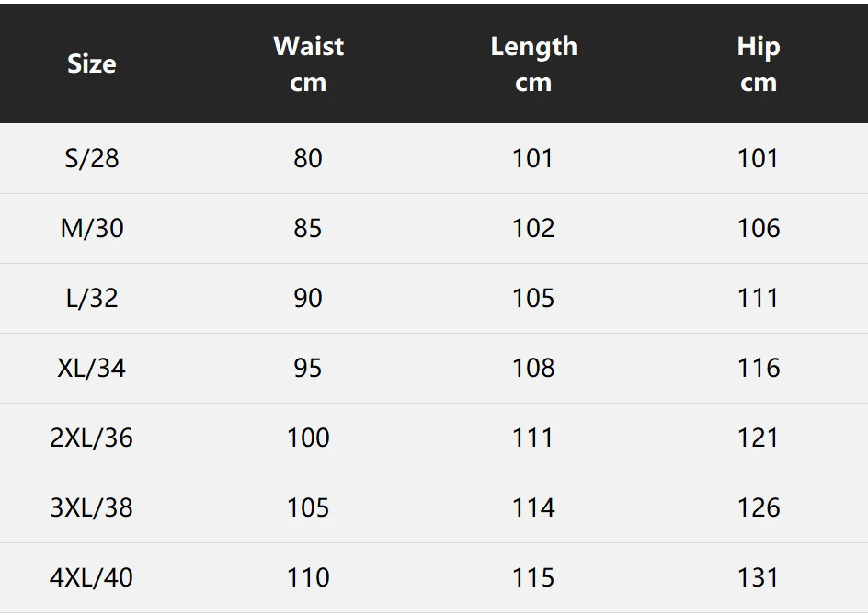Screen dimensions: 868x615
Task: Select the 4XL/40 size row label
Action: (x=91, y=577)
